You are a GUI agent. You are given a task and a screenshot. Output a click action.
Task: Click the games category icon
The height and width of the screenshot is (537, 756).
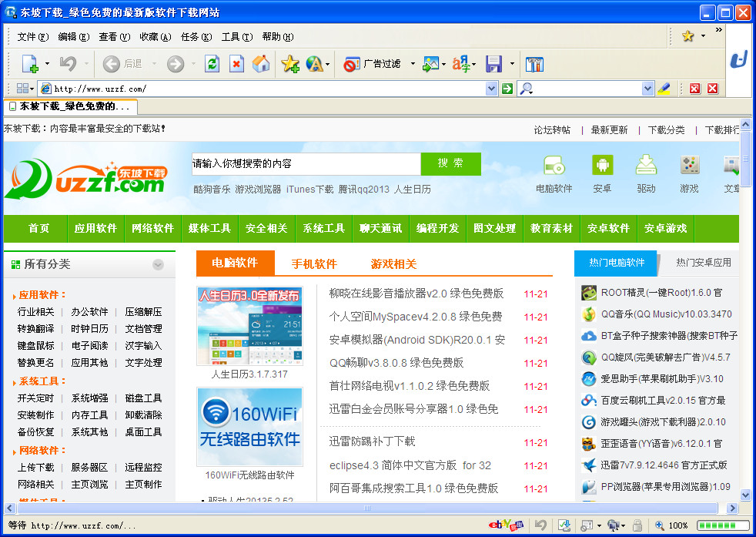coord(690,165)
